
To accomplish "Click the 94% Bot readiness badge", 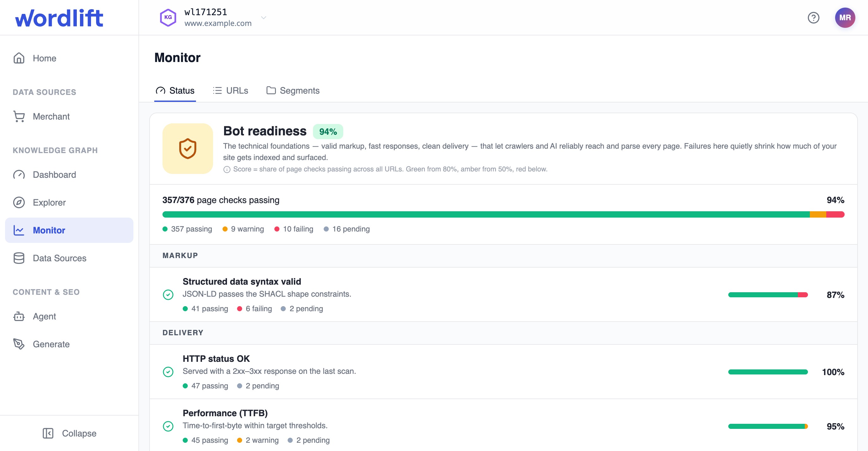I will [x=328, y=132].
